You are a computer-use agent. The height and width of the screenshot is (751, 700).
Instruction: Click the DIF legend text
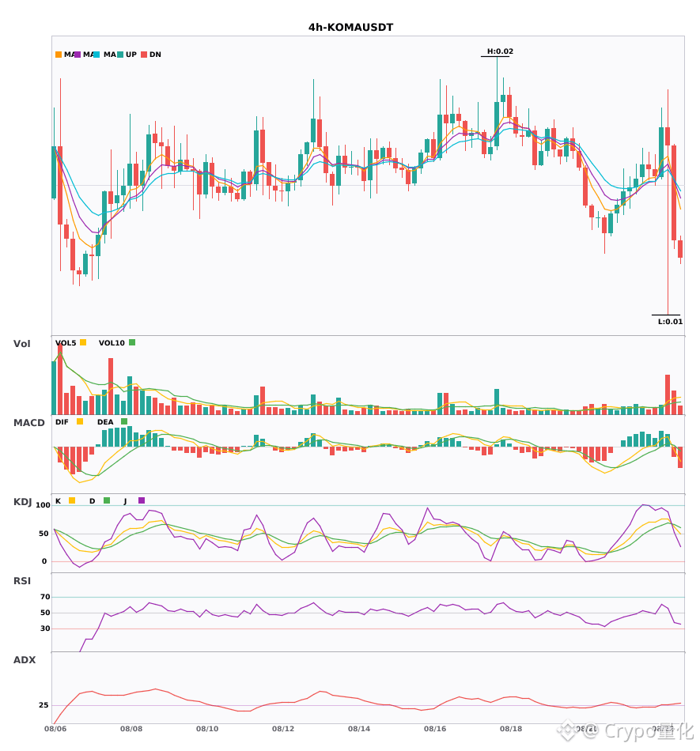62,422
